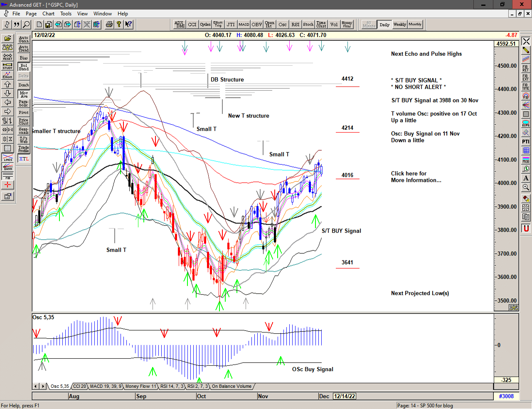Click the Elliott wave tool button

pyautogui.click(x=7, y=75)
